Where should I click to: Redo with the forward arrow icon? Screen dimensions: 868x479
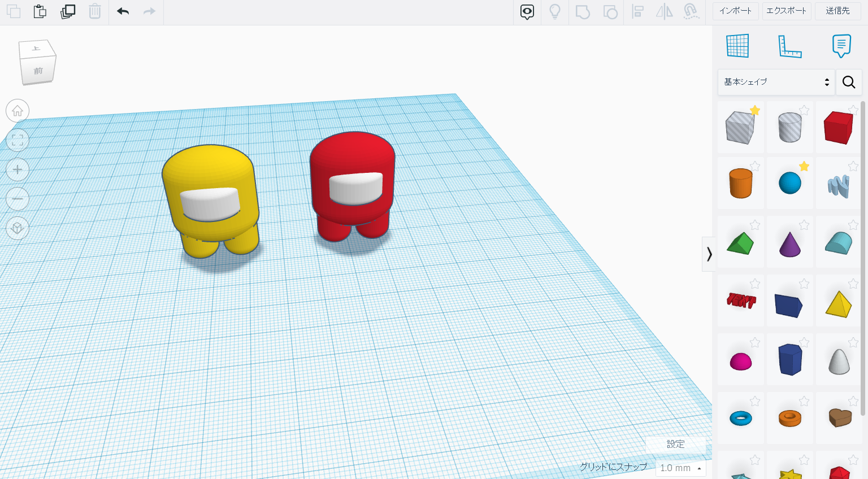pyautogui.click(x=149, y=11)
